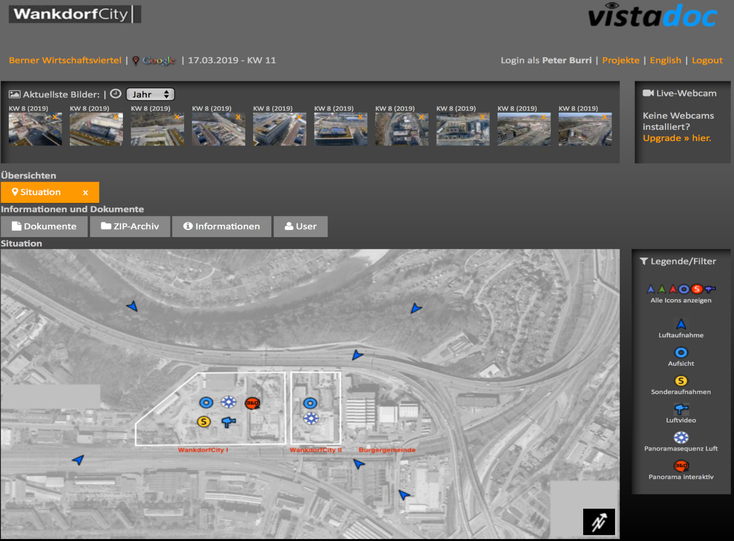
Task: Open the Projekte link
Action: [621, 60]
